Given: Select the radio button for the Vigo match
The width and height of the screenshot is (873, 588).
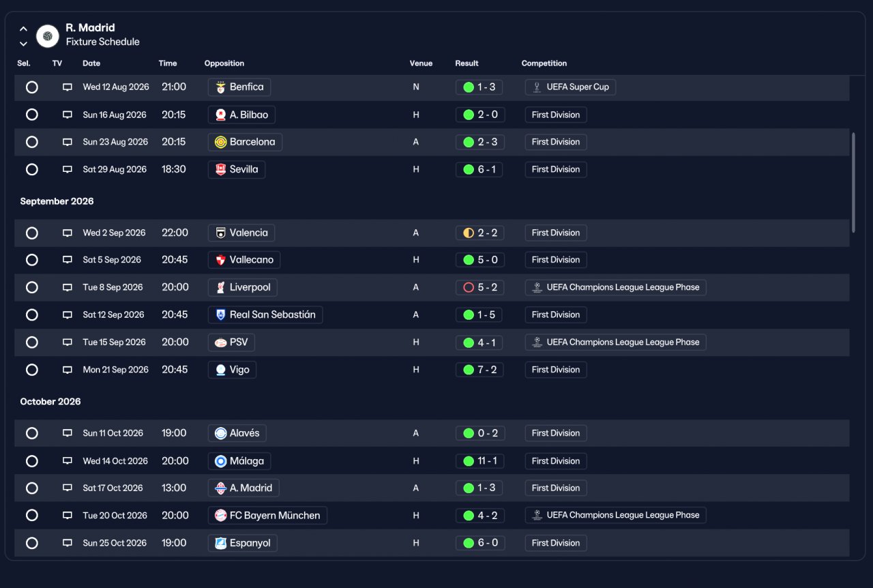Looking at the screenshot, I should [x=32, y=370].
